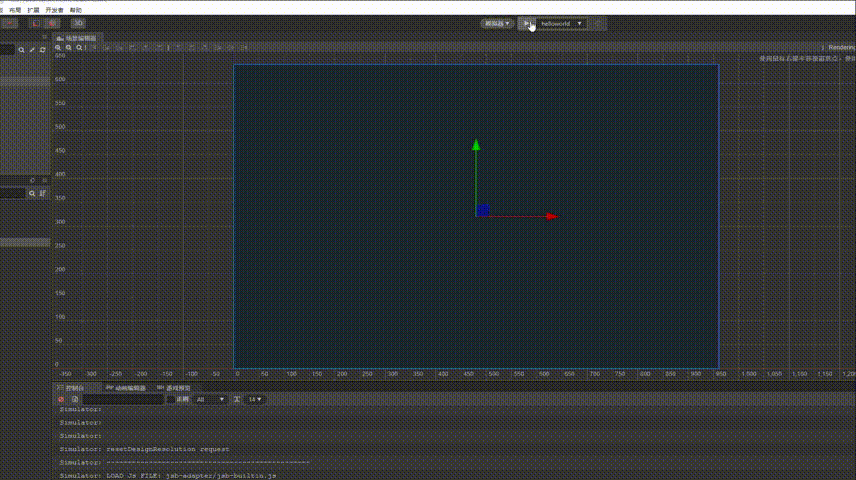
Task: Open the console font size dropdown
Action: point(255,400)
